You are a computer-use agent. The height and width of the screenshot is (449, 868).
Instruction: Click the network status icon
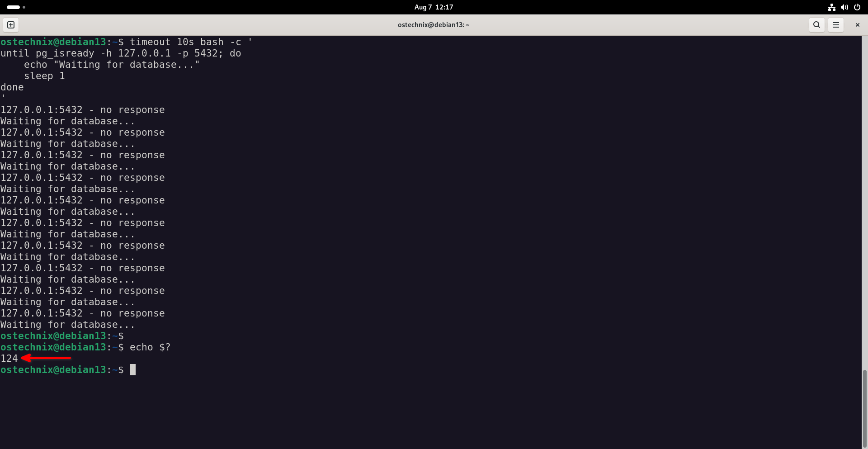point(831,7)
